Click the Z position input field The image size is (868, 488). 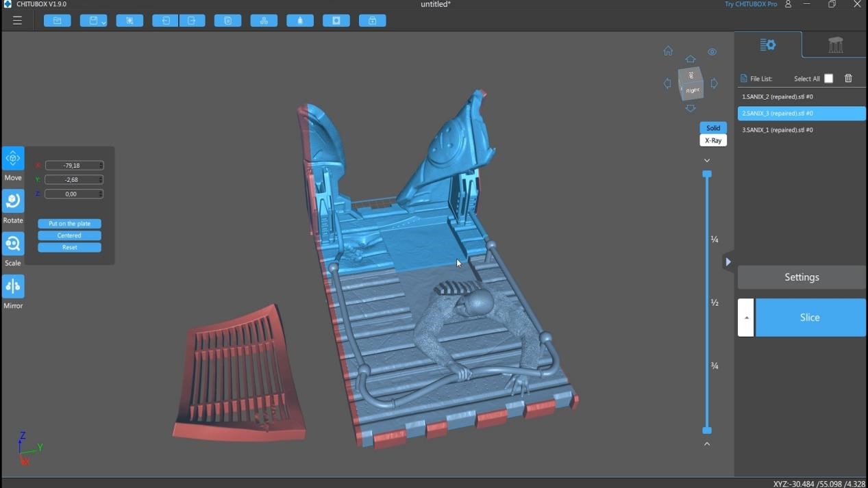[x=74, y=194]
